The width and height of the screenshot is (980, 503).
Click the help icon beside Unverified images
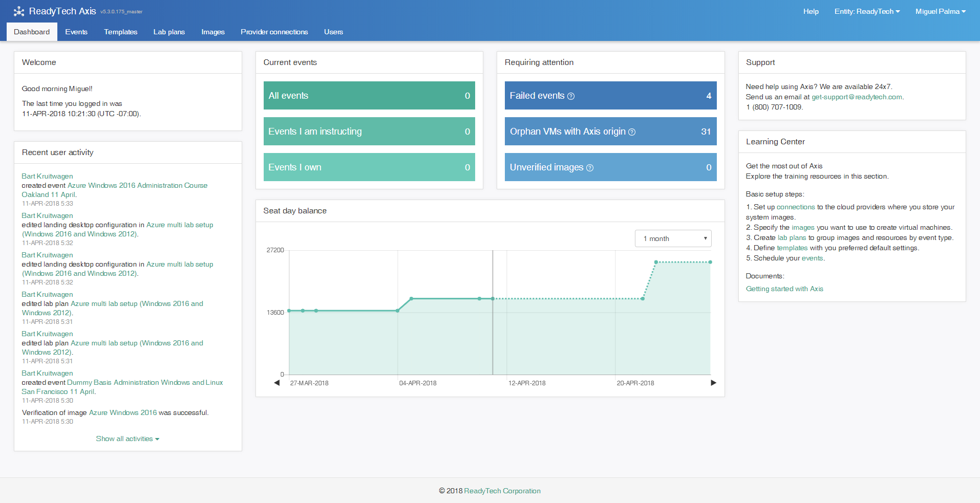click(x=590, y=168)
